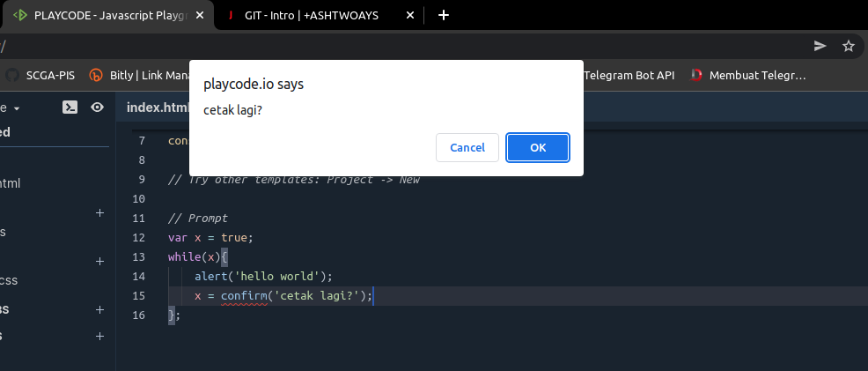Screen dimensions: 868x371
Task: Click the send/share arrow icon in address bar
Action: [820, 46]
